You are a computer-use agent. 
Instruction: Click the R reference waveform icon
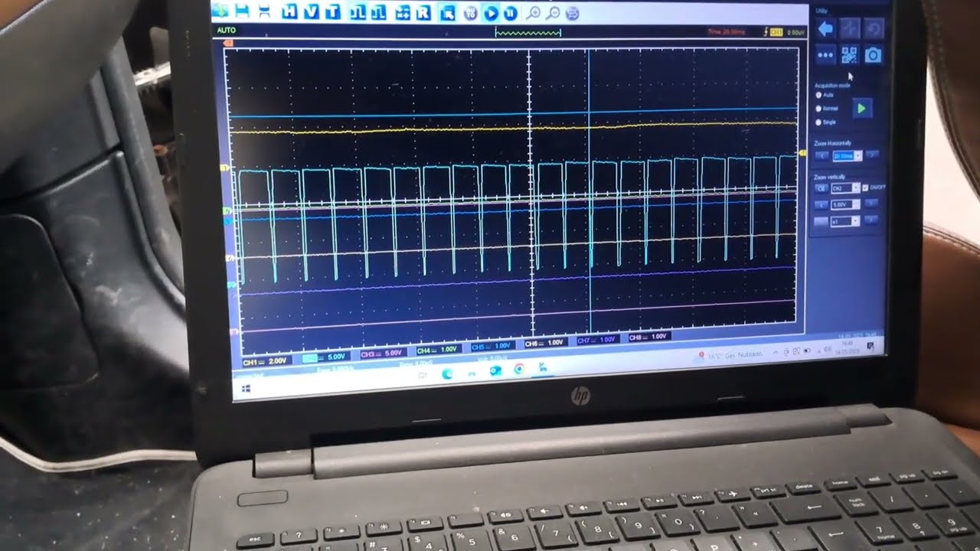pyautogui.click(x=423, y=13)
